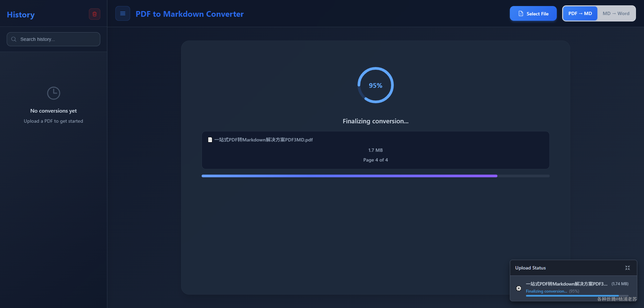The height and width of the screenshot is (308, 644).
Task: Click Upload a PDF to get started text
Action: pos(53,121)
